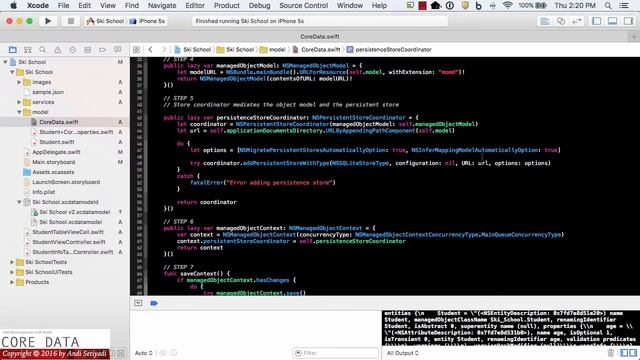The image size is (640, 360).
Task: Hide the debug area with toggle button
Action: tap(138, 303)
